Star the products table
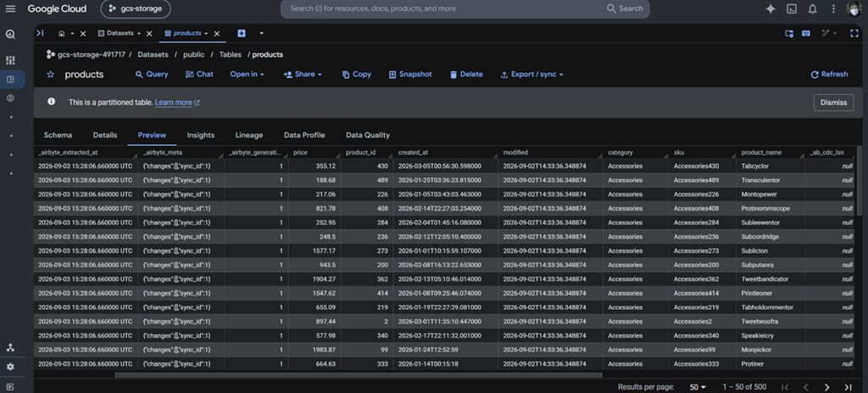Viewport: 868px width, 393px height. click(x=50, y=75)
